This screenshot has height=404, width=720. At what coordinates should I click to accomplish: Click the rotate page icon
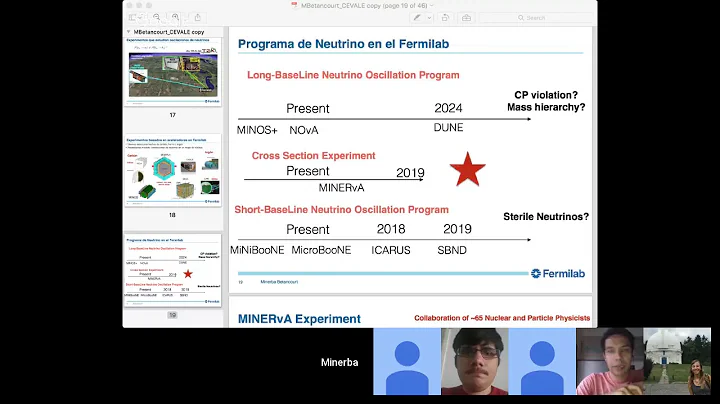(445, 17)
